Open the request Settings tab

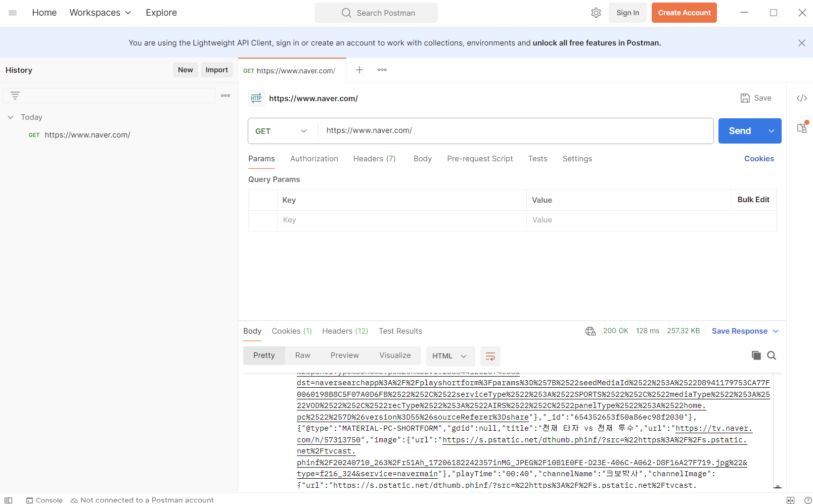tap(577, 159)
